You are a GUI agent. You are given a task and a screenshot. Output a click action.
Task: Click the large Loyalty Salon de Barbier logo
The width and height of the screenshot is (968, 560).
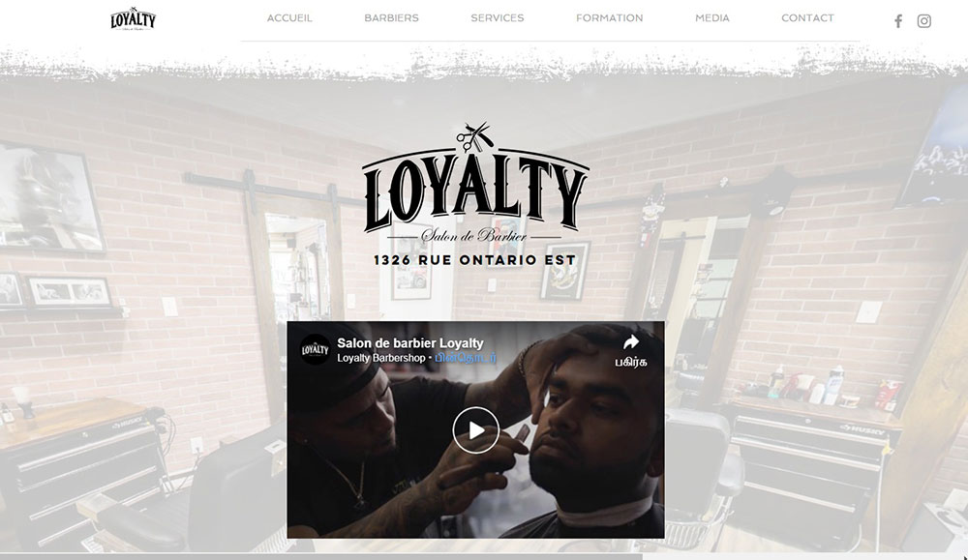[475, 183]
